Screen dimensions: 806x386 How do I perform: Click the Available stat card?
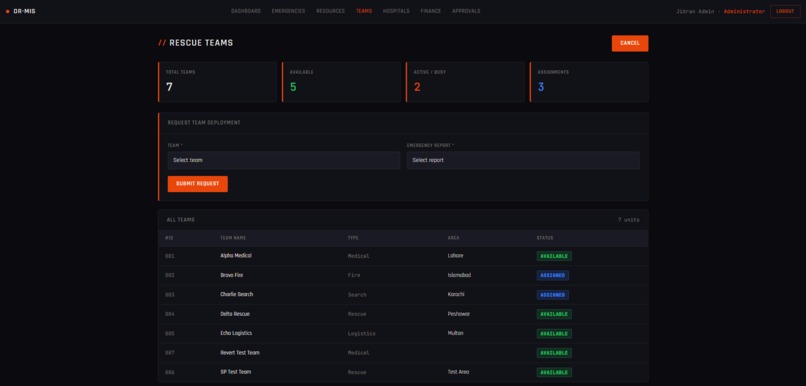pyautogui.click(x=341, y=82)
